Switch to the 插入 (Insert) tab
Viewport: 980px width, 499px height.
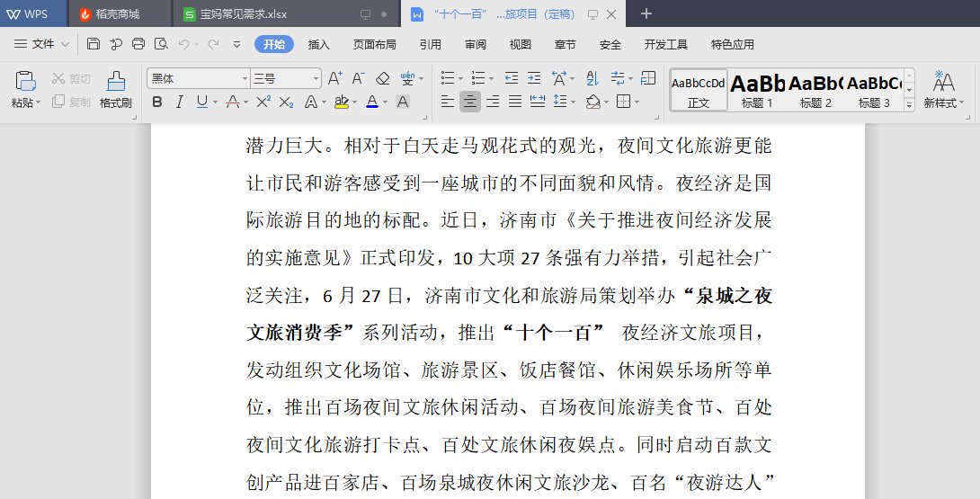tap(319, 44)
